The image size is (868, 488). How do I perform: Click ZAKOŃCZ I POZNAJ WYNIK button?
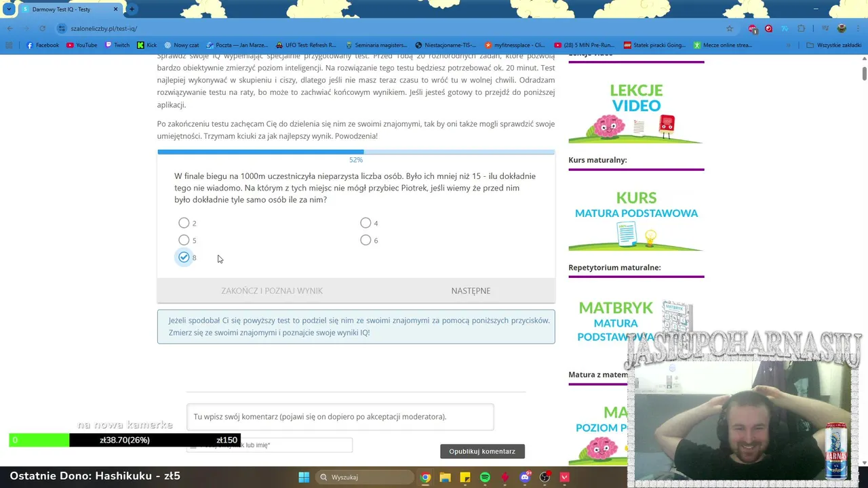(x=272, y=291)
